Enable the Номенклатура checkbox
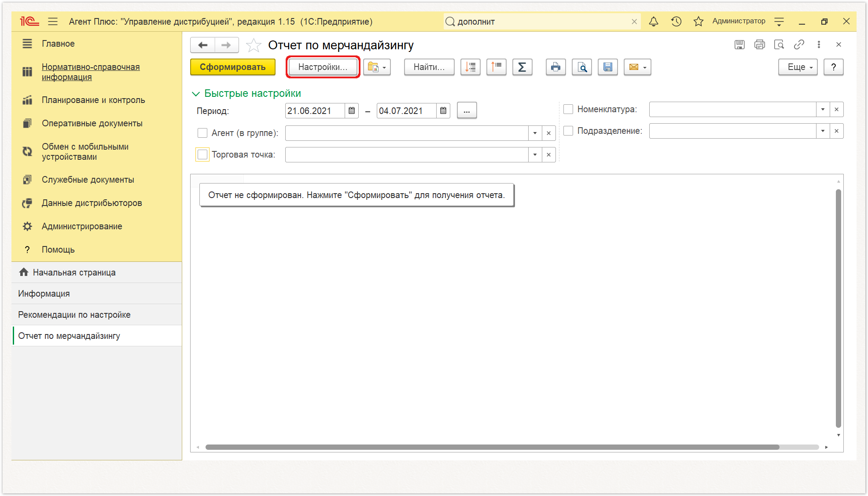 pos(568,109)
